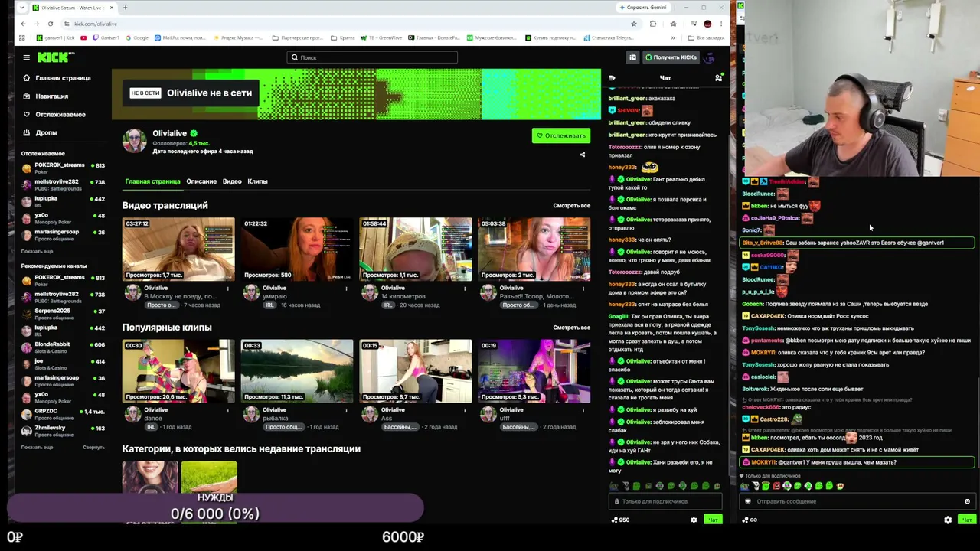Open options menu for the Ass clip
Image resolution: width=980 pixels, height=551 pixels.
click(x=465, y=410)
